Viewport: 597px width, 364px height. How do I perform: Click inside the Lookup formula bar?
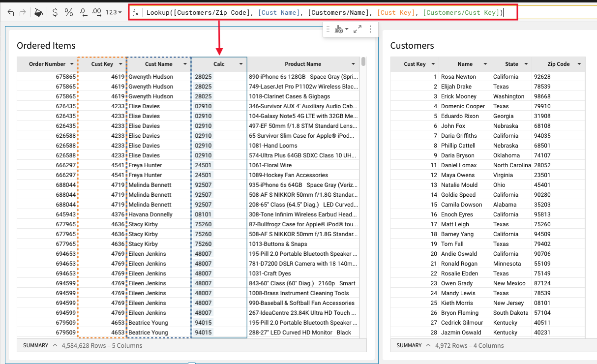(325, 12)
